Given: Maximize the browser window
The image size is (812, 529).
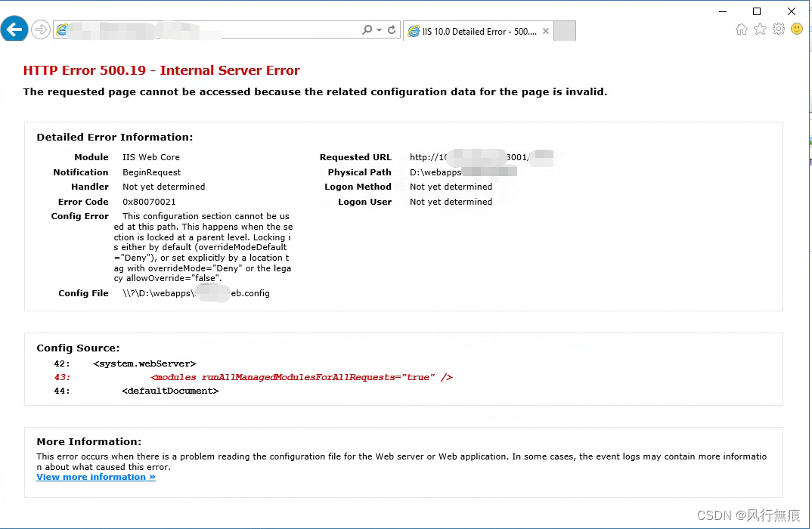Looking at the screenshot, I should click(757, 11).
